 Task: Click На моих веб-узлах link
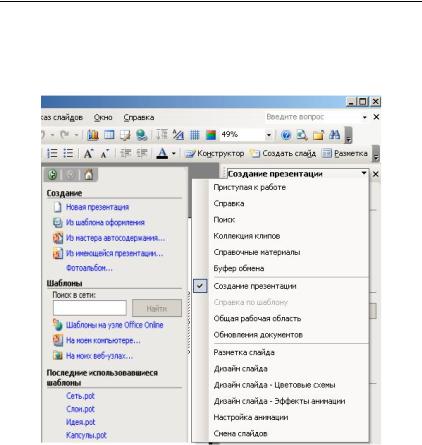[x=99, y=356]
